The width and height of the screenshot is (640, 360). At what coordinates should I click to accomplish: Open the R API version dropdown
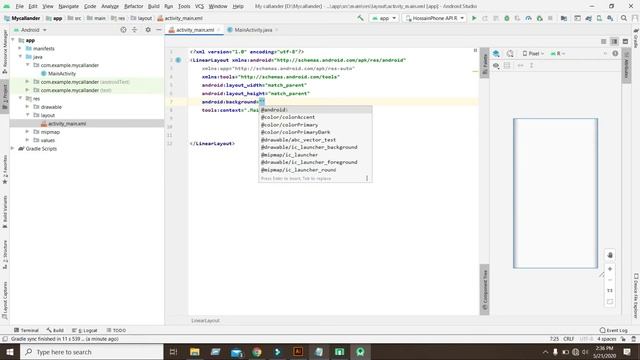point(558,53)
